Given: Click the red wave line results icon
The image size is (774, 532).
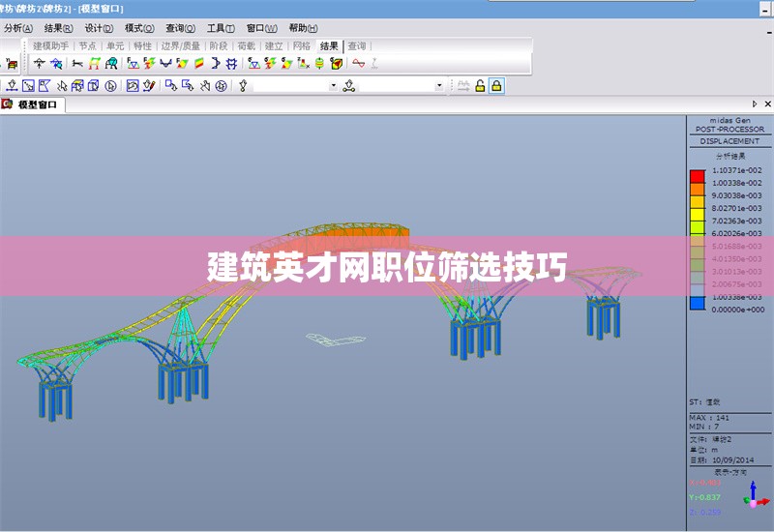Looking at the screenshot, I should [x=358, y=64].
